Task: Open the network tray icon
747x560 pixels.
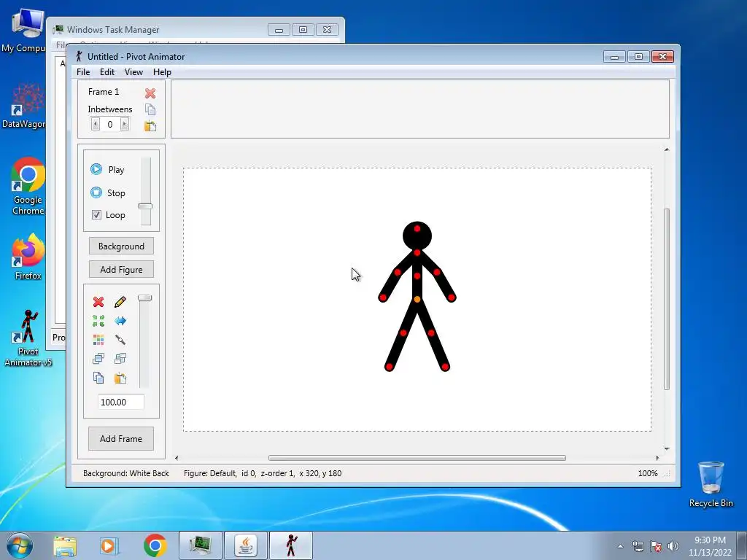Action: [638, 546]
